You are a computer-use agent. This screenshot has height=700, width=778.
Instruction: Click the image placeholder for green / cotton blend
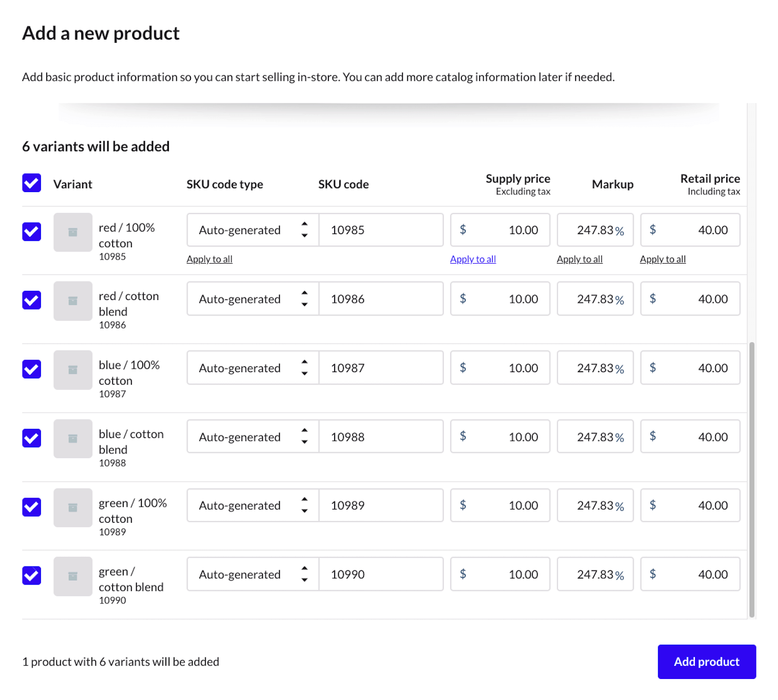tap(72, 576)
